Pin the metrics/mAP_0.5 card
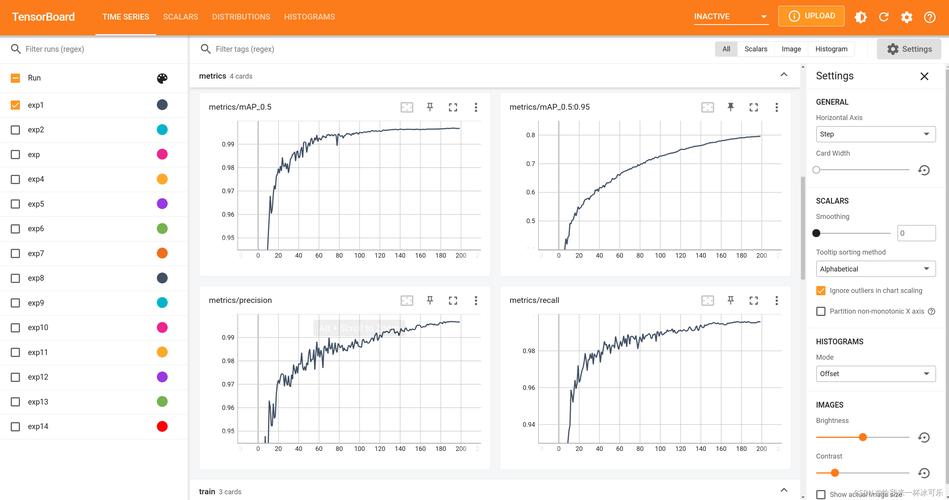Viewport: 949px width, 500px height. pos(430,107)
